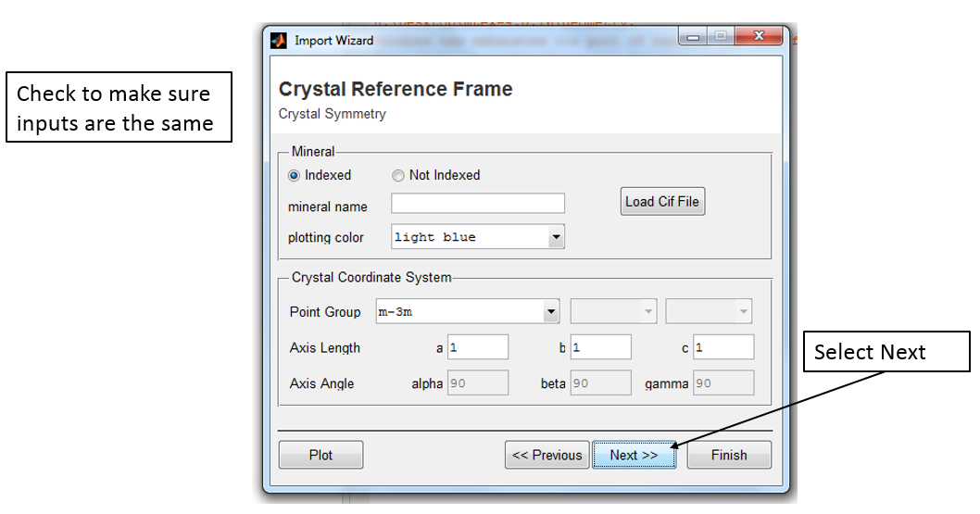Close the Import Wizard dialog

click(759, 37)
